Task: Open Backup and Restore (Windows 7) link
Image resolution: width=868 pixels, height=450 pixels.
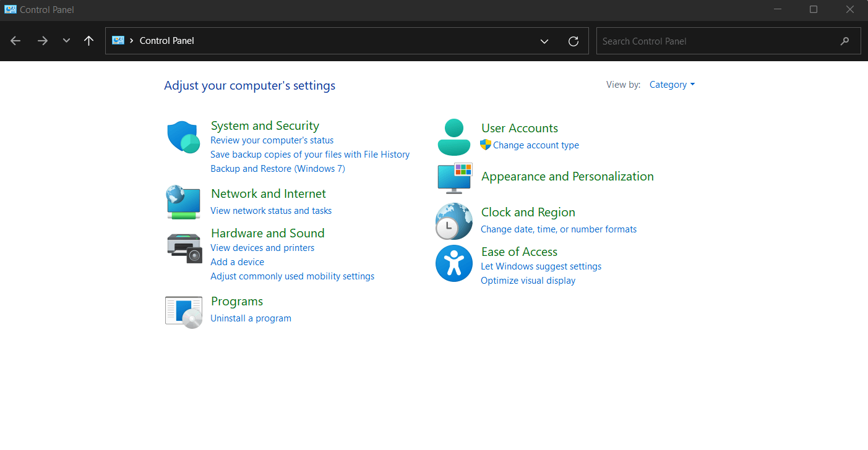Action: [x=278, y=169]
